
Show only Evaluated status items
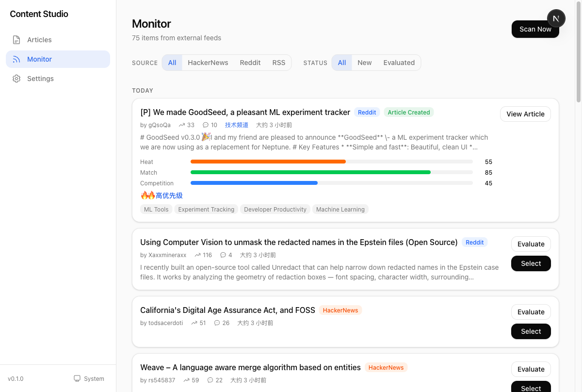click(x=399, y=63)
